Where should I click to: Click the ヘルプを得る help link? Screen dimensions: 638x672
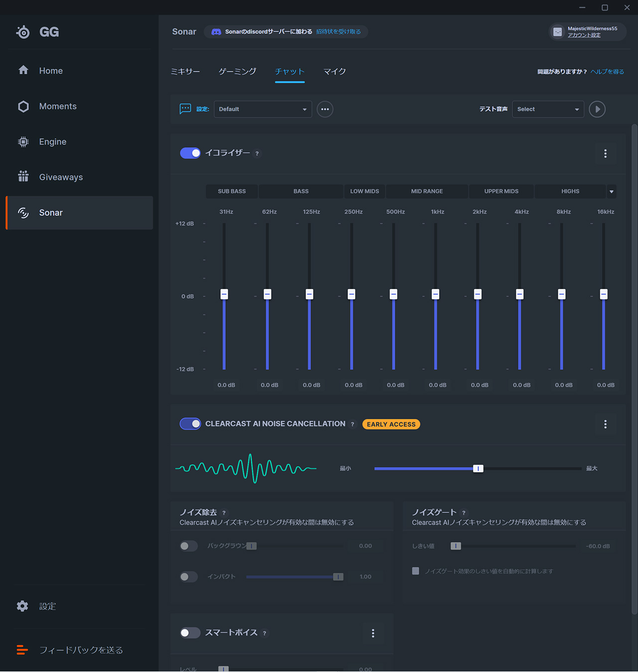coord(607,72)
